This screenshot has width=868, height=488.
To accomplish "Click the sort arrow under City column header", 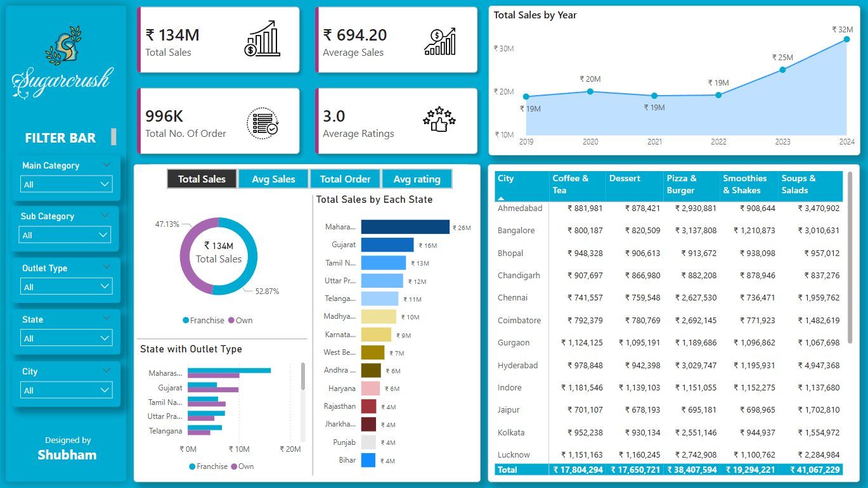I will [x=501, y=198].
